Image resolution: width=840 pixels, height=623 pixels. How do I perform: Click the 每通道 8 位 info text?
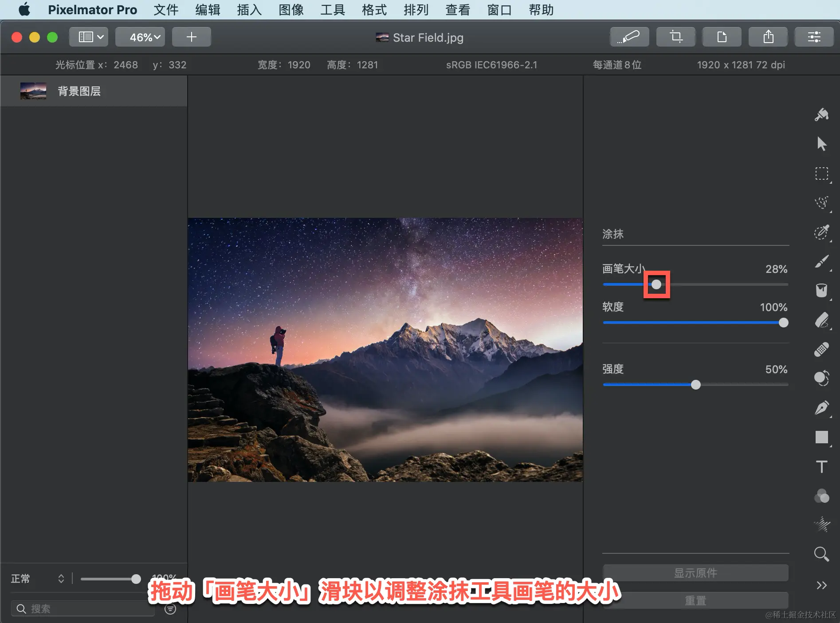617,65
